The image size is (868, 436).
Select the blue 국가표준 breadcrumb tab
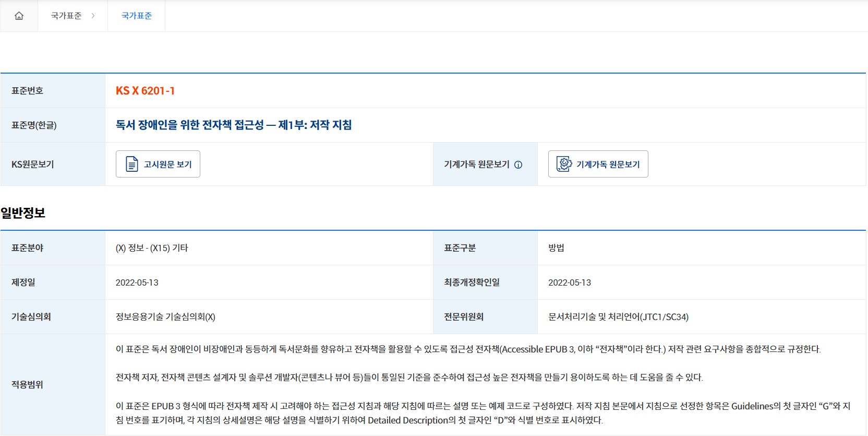(x=137, y=16)
